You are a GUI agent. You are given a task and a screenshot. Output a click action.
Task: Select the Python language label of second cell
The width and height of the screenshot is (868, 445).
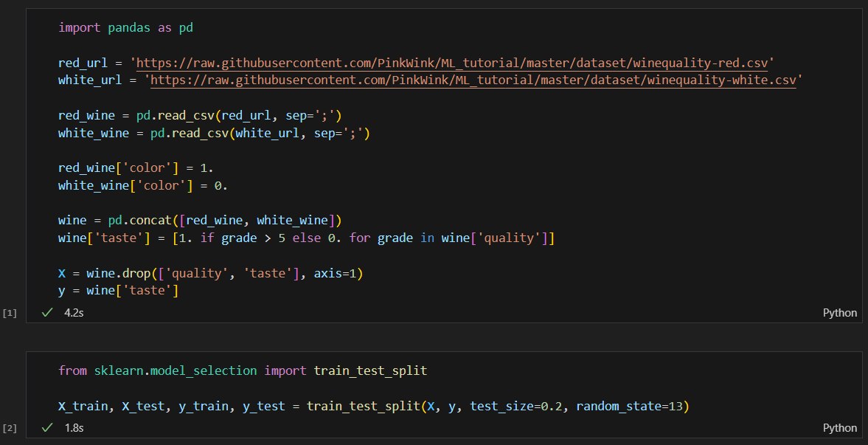[840, 428]
